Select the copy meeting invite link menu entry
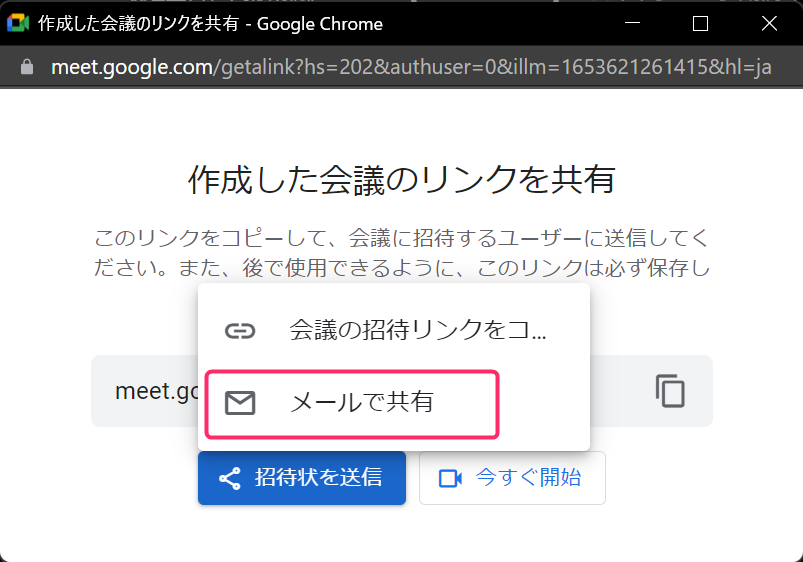The image size is (803, 562). [x=394, y=330]
